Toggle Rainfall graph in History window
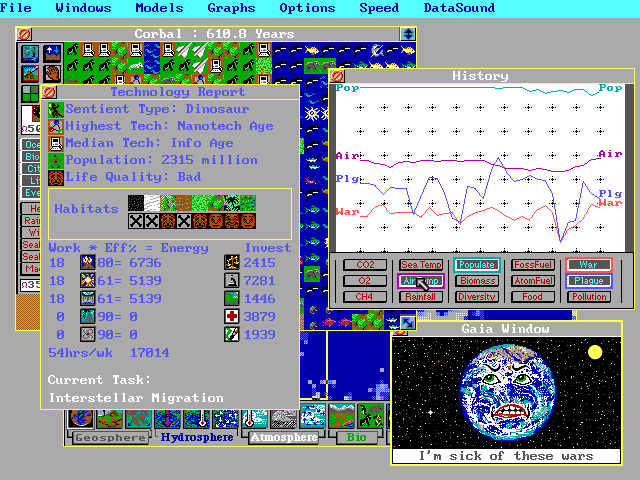 tap(421, 297)
